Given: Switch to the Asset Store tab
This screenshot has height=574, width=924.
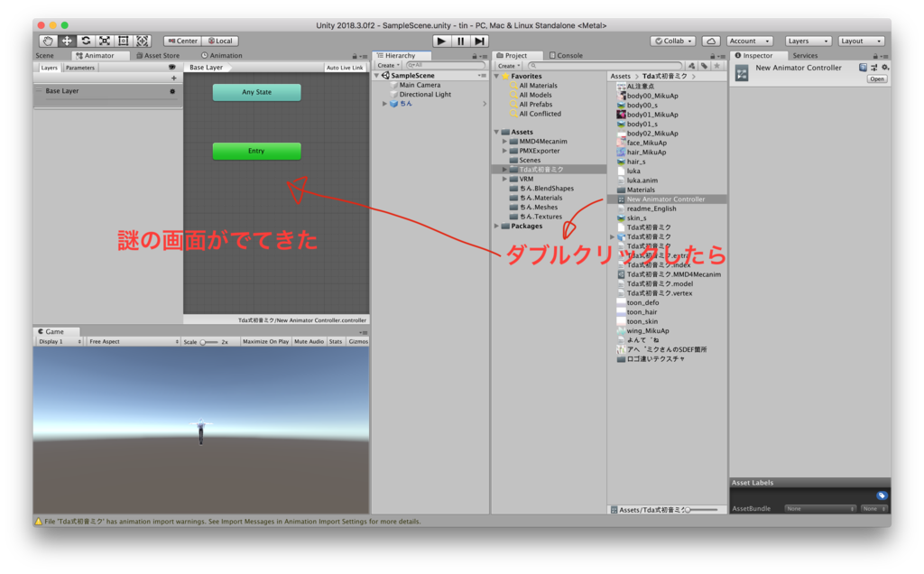Looking at the screenshot, I should point(158,55).
